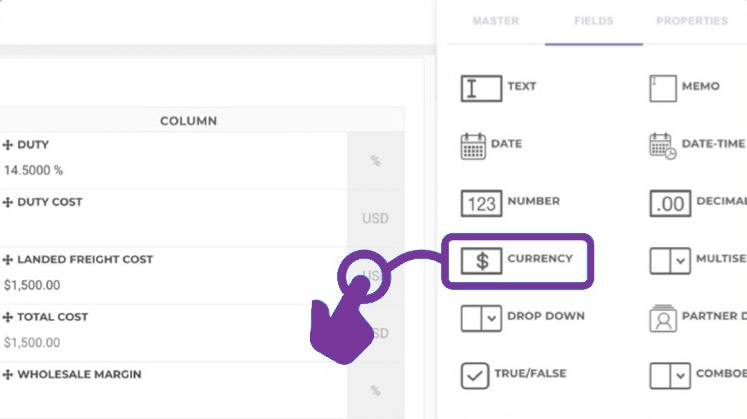Pick the Date-Time field icon

pyautogui.click(x=662, y=146)
